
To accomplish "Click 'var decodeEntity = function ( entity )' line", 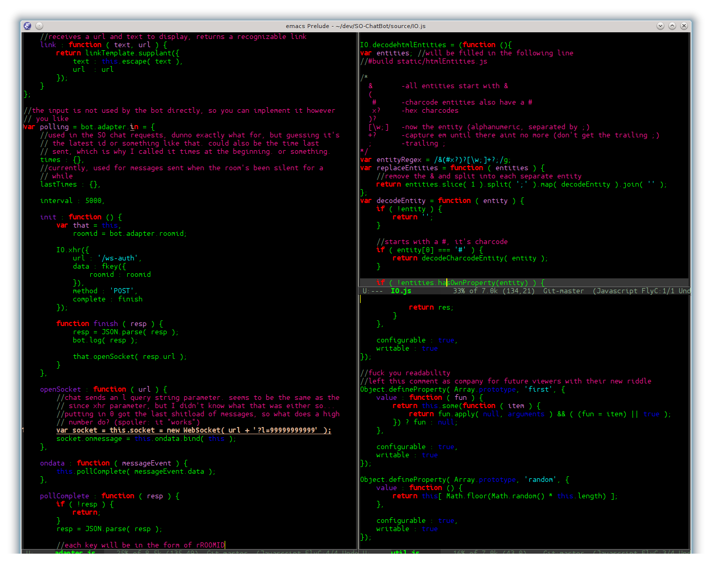I will [442, 201].
